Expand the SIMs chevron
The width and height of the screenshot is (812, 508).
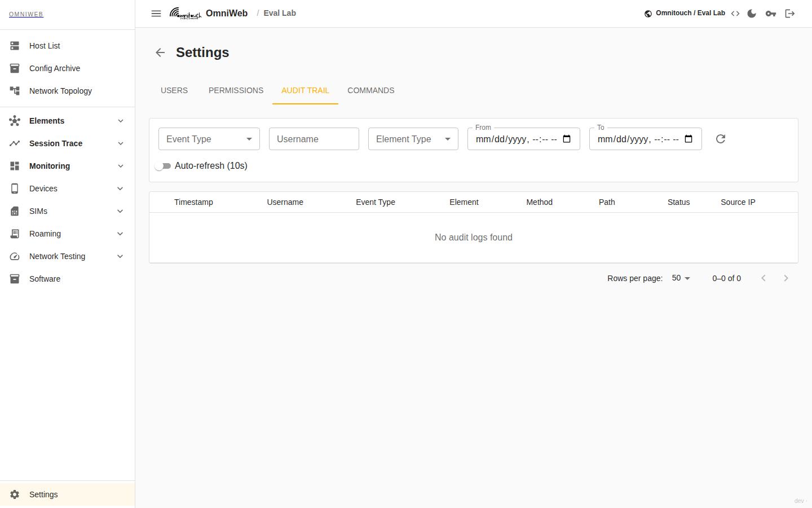click(120, 211)
